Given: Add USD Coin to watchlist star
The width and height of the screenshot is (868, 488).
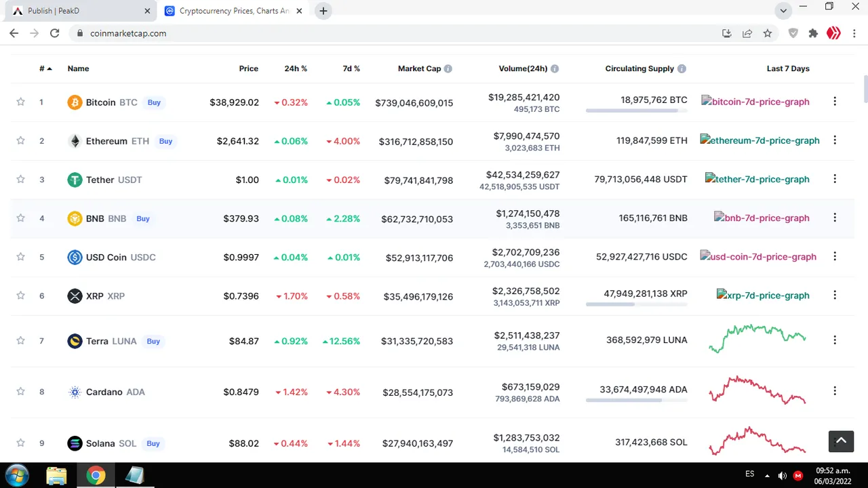Looking at the screenshot, I should pos(20,256).
